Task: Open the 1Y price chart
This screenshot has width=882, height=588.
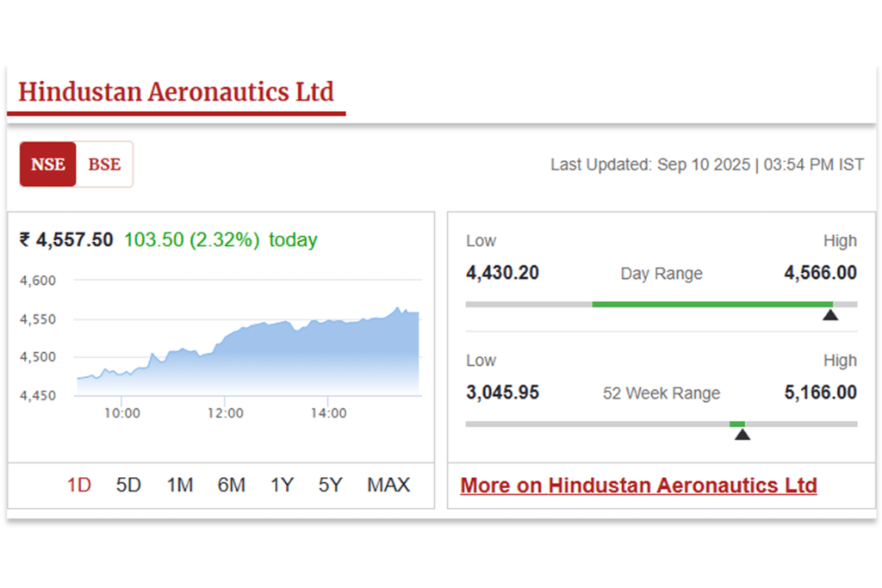Action: pyautogui.click(x=281, y=485)
